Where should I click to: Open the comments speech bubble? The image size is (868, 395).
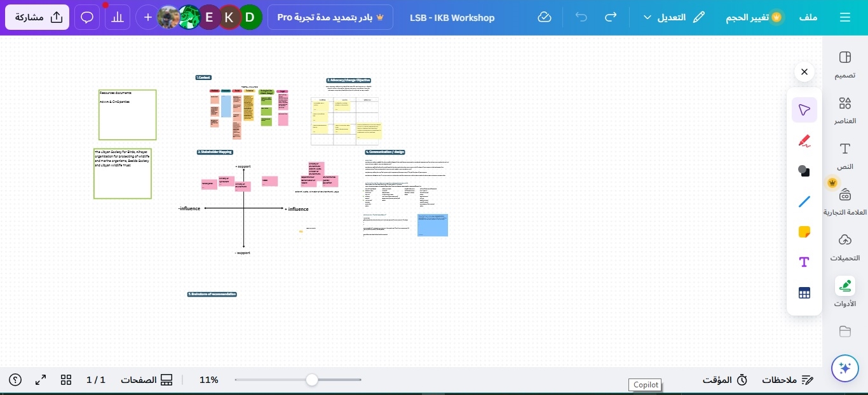(x=87, y=17)
